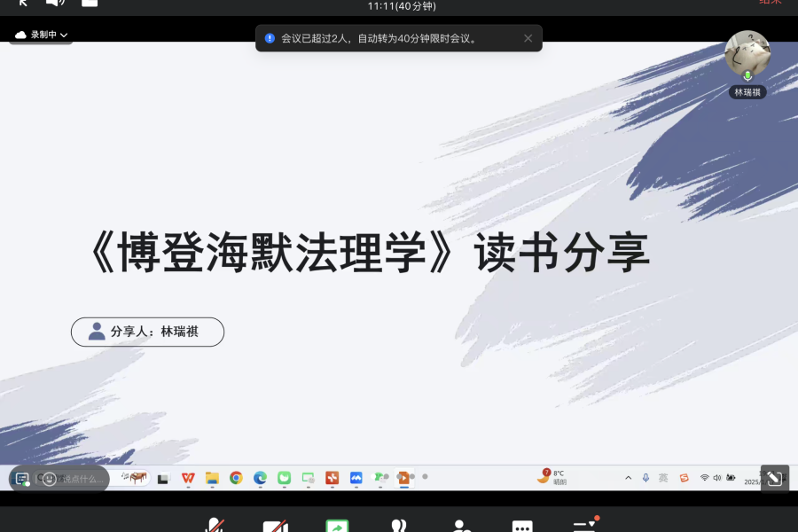Screen dimensions: 798x532
Task: Launch Google Chrome in shared taskbar
Action: 236,478
